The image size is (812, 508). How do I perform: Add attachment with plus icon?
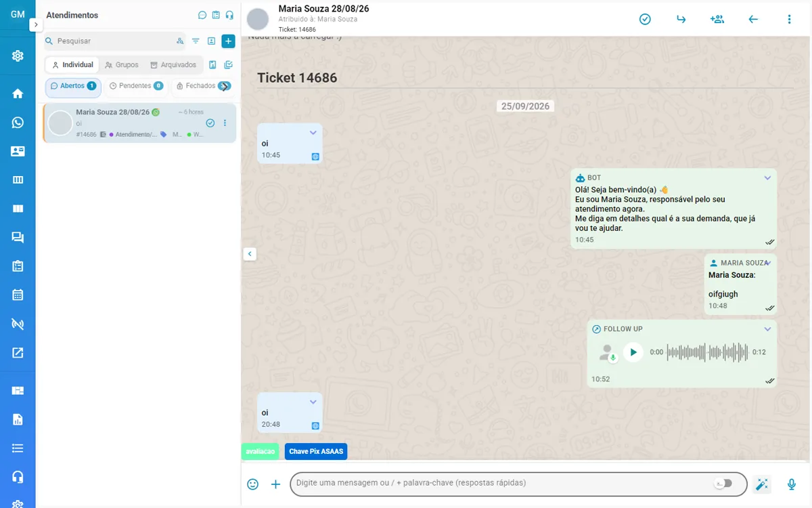275,484
